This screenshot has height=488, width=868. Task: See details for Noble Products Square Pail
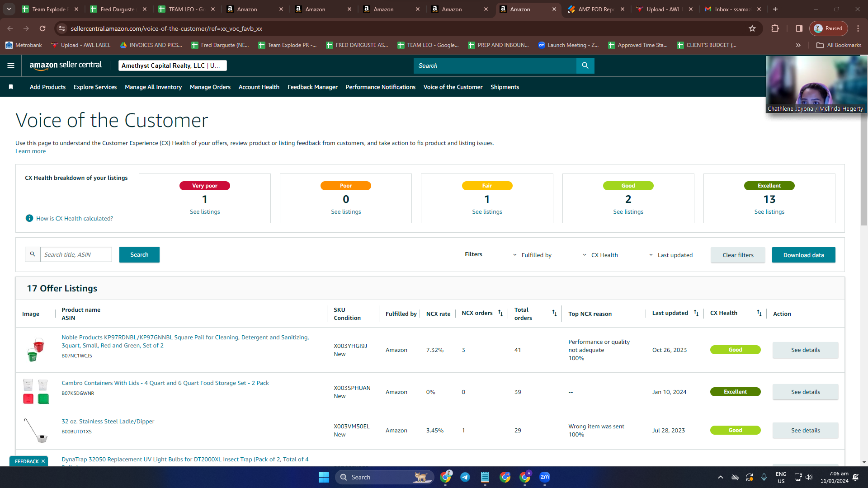click(x=805, y=350)
